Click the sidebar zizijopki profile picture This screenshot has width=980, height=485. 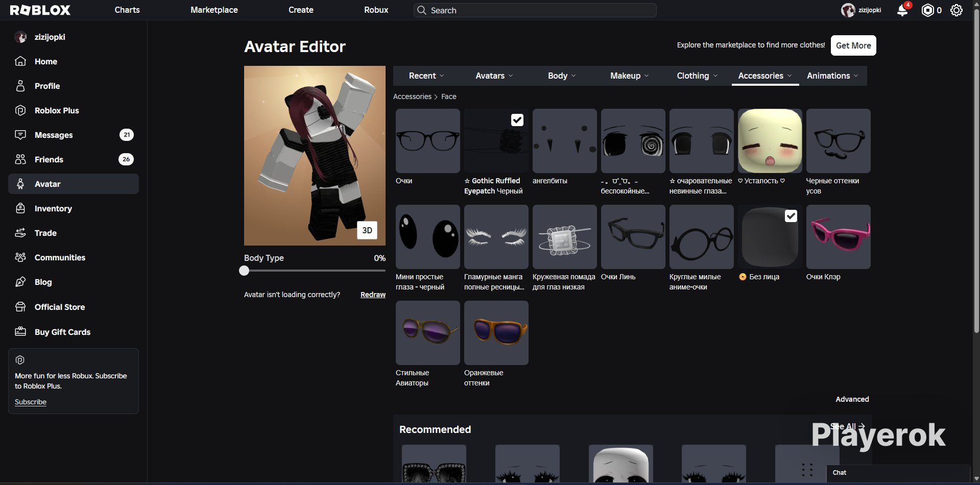tap(20, 37)
